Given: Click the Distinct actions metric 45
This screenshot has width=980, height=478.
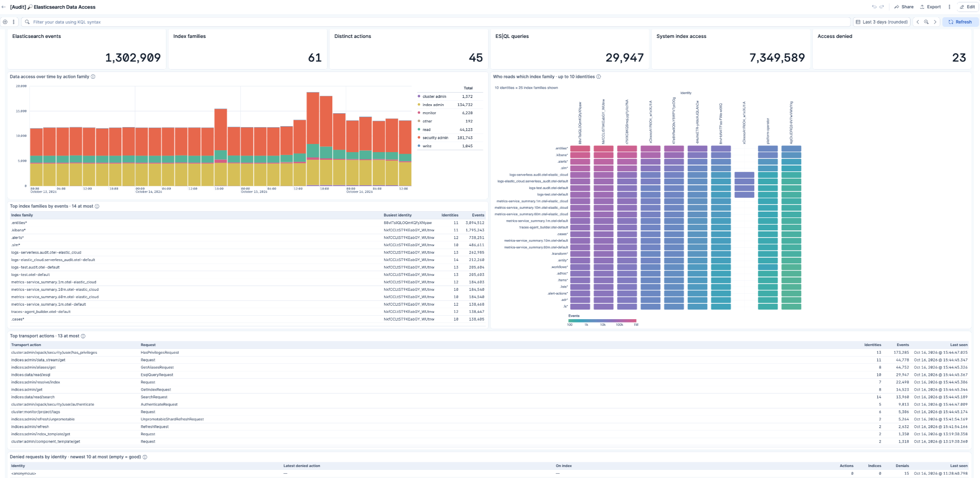Looking at the screenshot, I should [476, 58].
